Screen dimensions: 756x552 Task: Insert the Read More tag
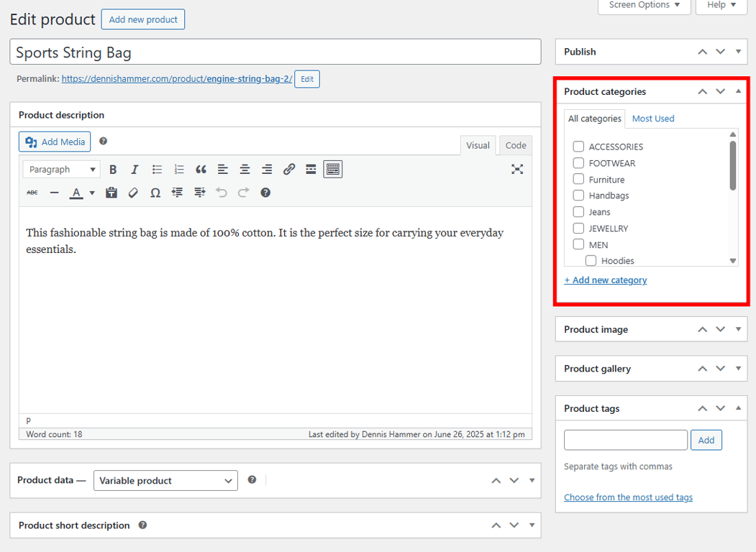311,169
